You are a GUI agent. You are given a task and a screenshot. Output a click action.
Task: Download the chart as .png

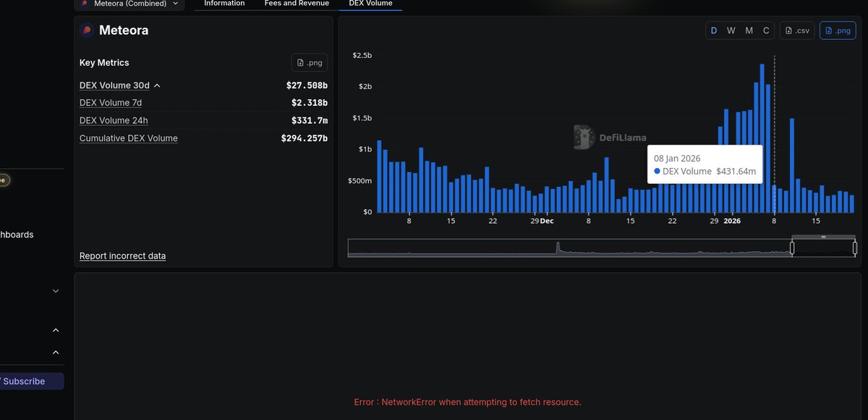coord(838,30)
